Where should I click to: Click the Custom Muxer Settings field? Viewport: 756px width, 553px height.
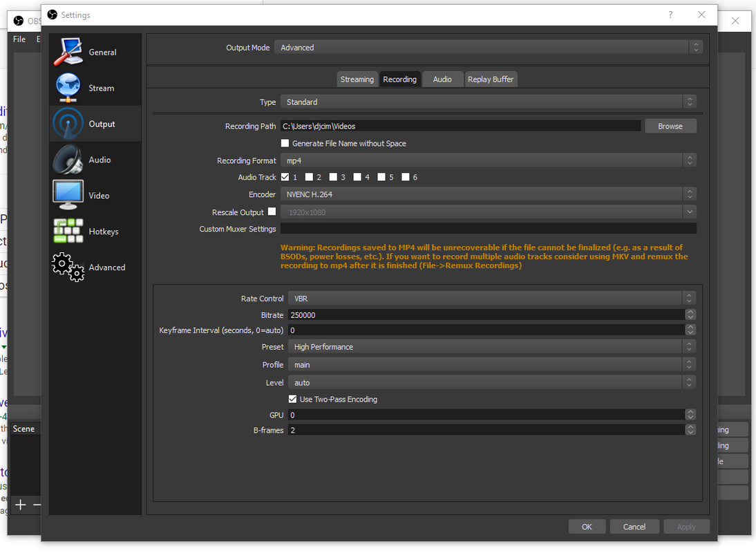(489, 229)
